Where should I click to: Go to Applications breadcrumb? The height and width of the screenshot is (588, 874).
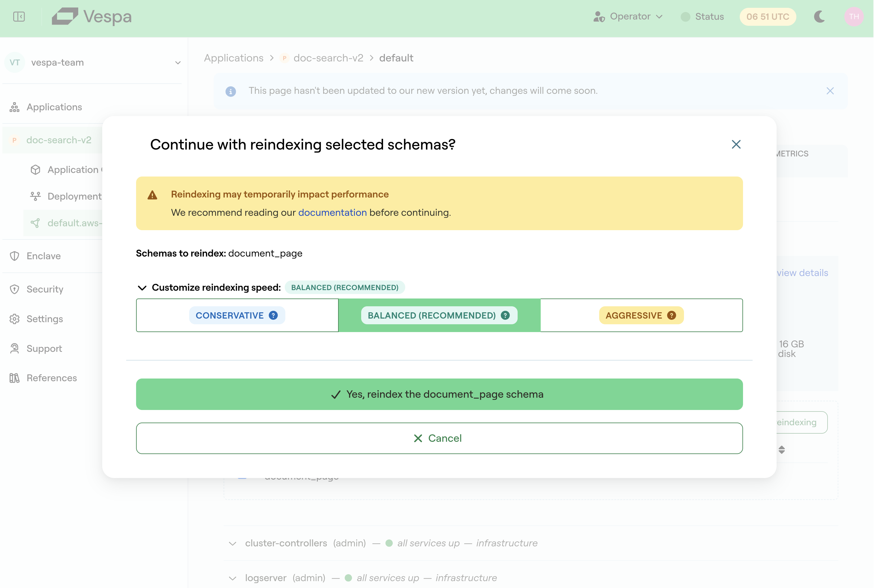tap(233, 58)
